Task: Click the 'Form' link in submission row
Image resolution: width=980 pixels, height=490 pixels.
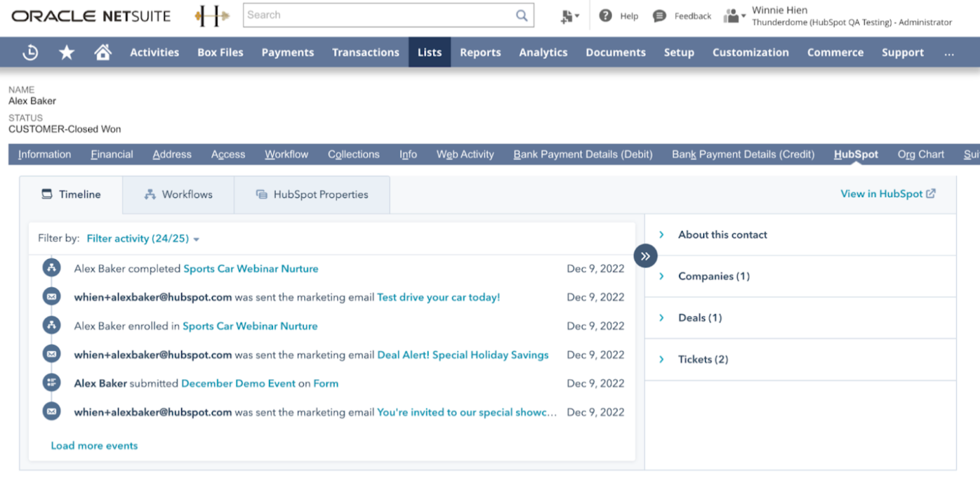Action: (326, 383)
